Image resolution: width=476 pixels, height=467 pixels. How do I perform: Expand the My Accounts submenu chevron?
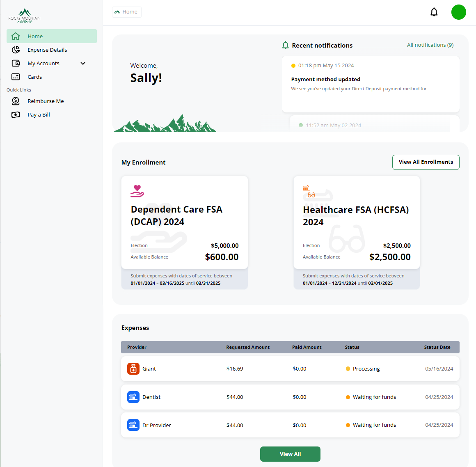click(x=83, y=63)
